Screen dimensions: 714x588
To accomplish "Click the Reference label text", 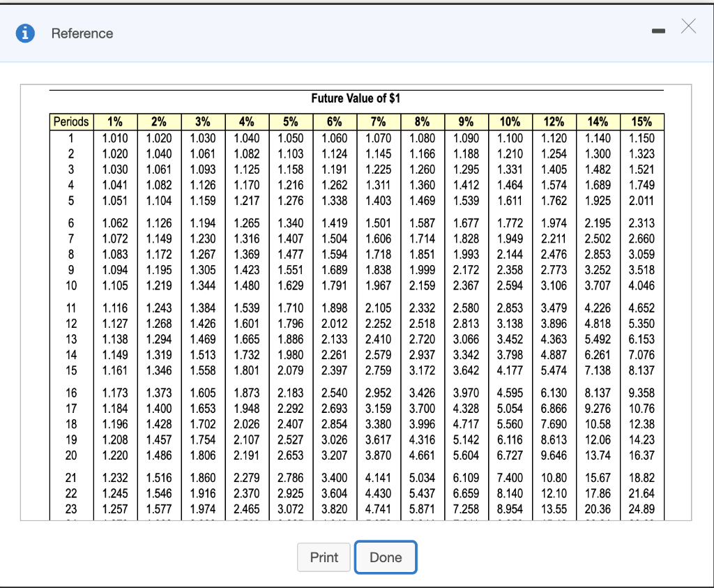I will (x=83, y=33).
